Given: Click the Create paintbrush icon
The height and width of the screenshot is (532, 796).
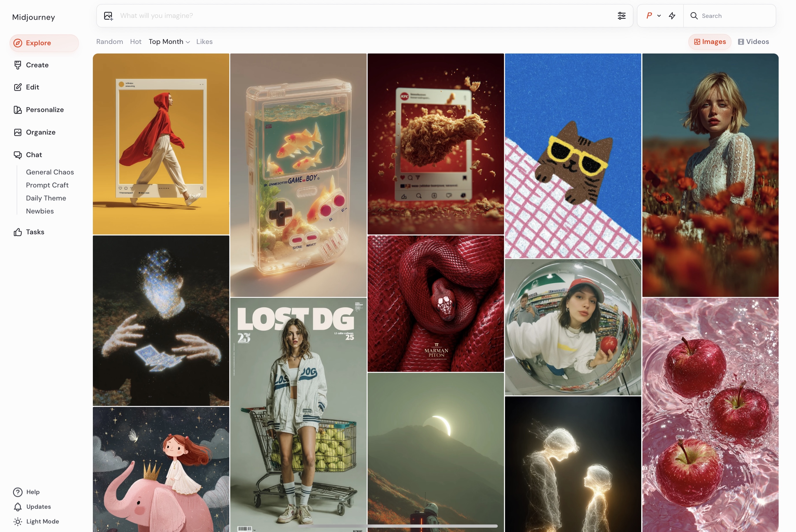Looking at the screenshot, I should coord(18,65).
